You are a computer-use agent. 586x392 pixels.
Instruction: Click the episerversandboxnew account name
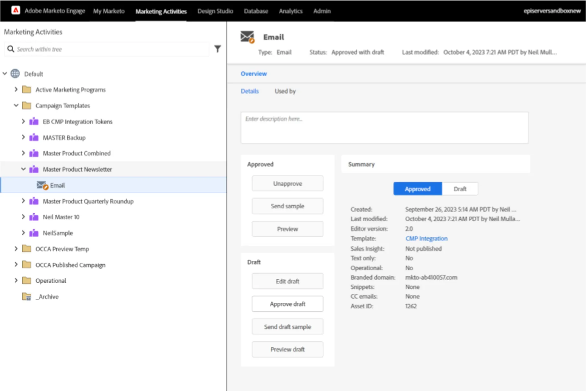pos(552,11)
